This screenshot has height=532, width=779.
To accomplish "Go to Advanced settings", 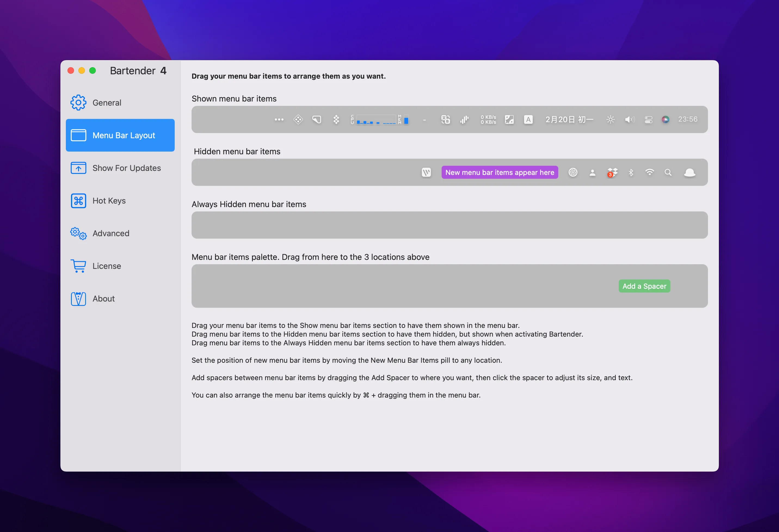I will tap(111, 233).
